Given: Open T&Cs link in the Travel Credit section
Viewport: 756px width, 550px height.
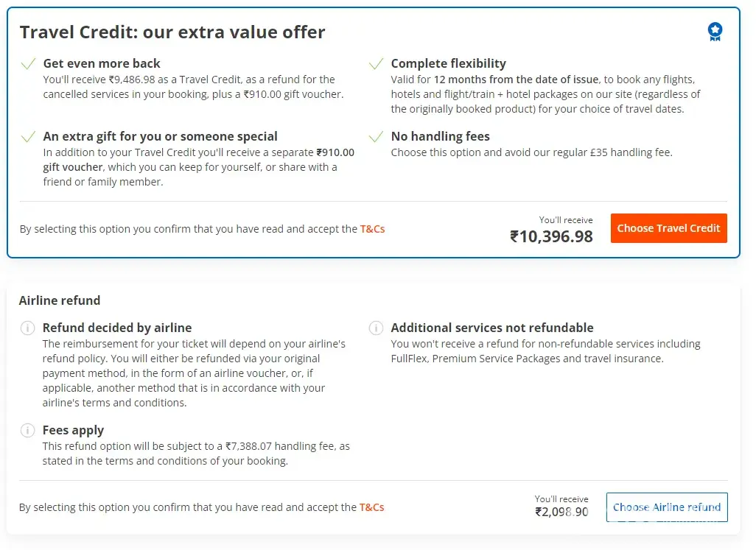Looking at the screenshot, I should point(372,229).
